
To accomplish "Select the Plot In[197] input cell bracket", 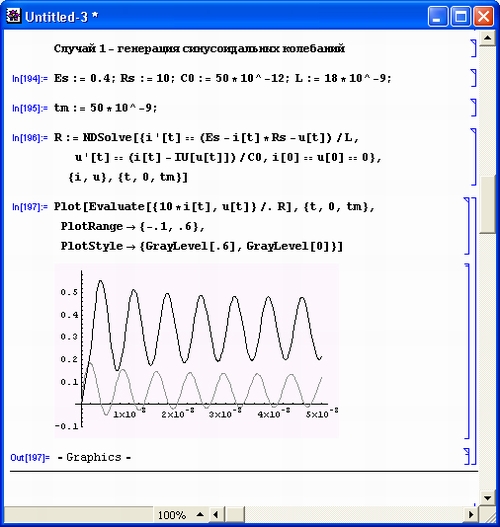I will pos(467,226).
